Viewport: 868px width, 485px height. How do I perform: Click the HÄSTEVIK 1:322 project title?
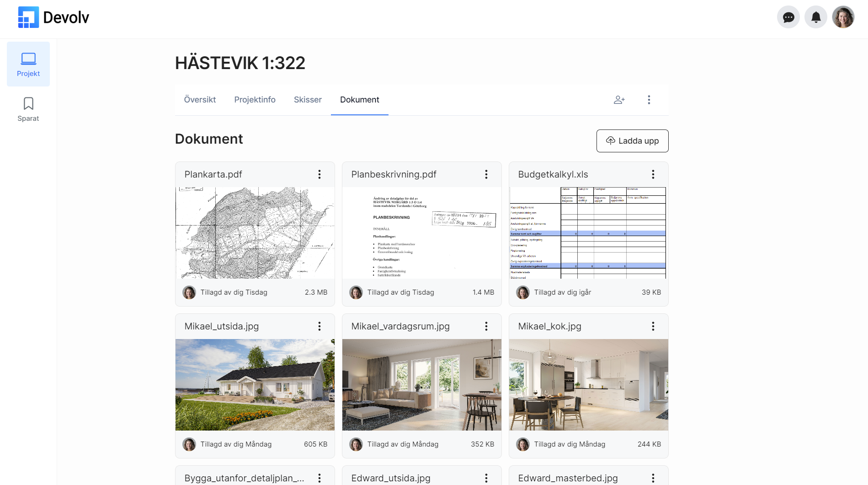240,63
